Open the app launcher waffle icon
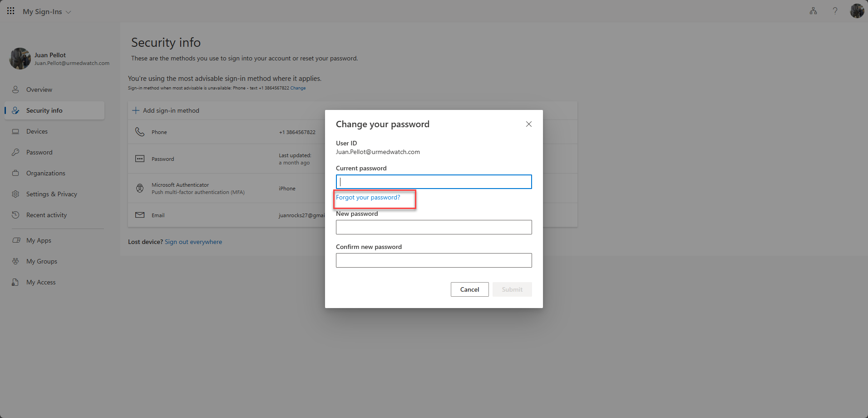868x418 pixels. tap(10, 11)
